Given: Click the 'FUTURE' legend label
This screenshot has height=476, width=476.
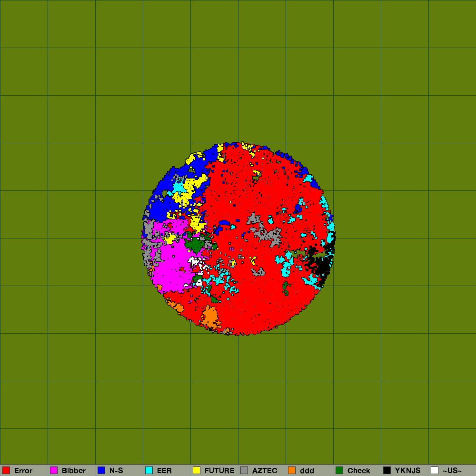Looking at the screenshot, I should pos(219,471).
